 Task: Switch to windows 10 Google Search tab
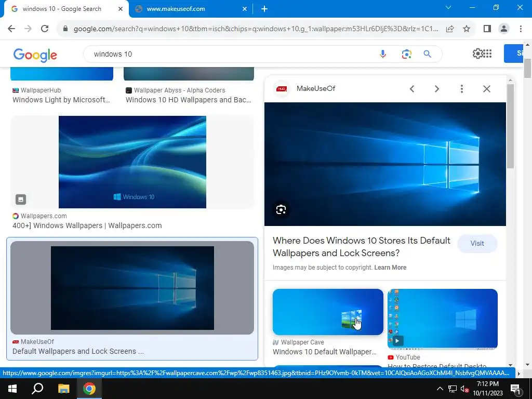[x=62, y=9]
